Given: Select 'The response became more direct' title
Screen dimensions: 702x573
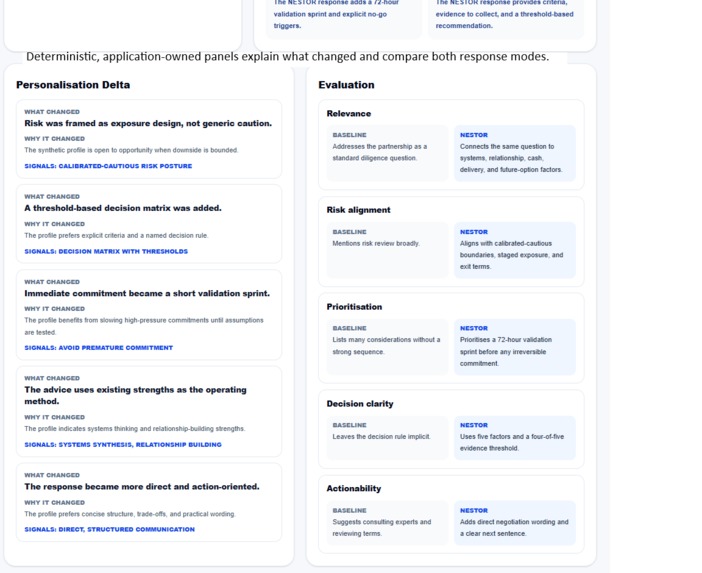Looking at the screenshot, I should 142,487.
